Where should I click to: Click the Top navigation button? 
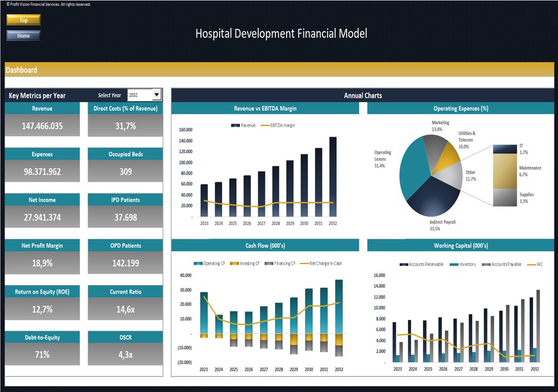click(x=23, y=20)
